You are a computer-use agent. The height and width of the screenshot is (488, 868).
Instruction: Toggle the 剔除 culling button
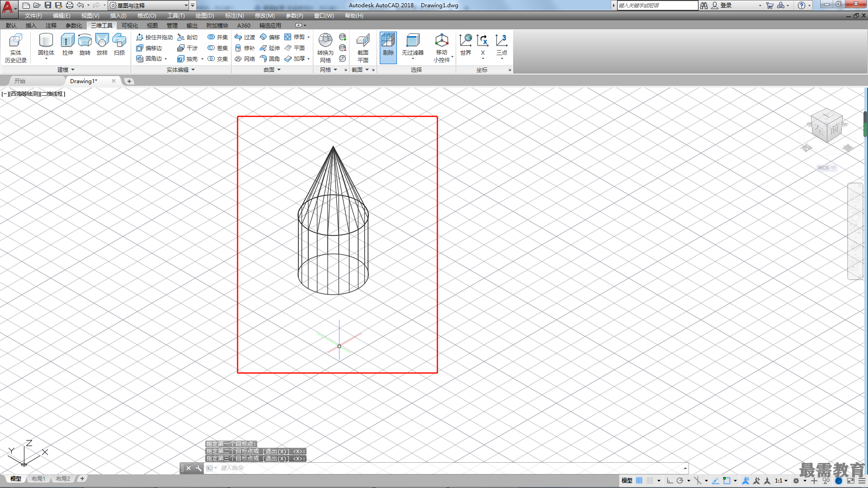tap(388, 47)
